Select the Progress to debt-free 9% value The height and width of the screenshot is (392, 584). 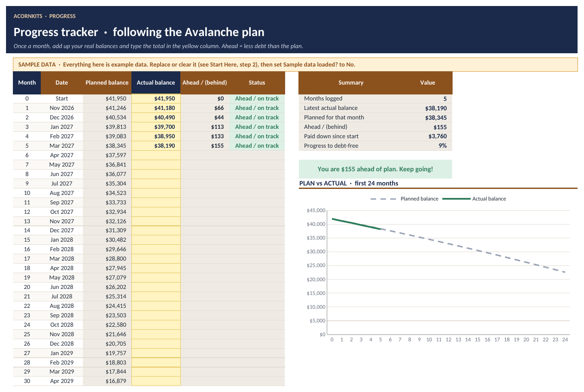pyautogui.click(x=428, y=146)
